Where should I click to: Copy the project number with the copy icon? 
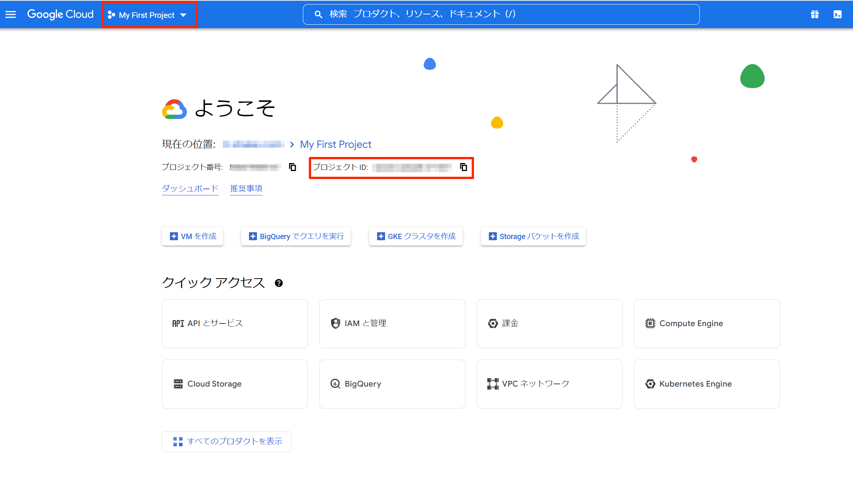click(x=292, y=167)
